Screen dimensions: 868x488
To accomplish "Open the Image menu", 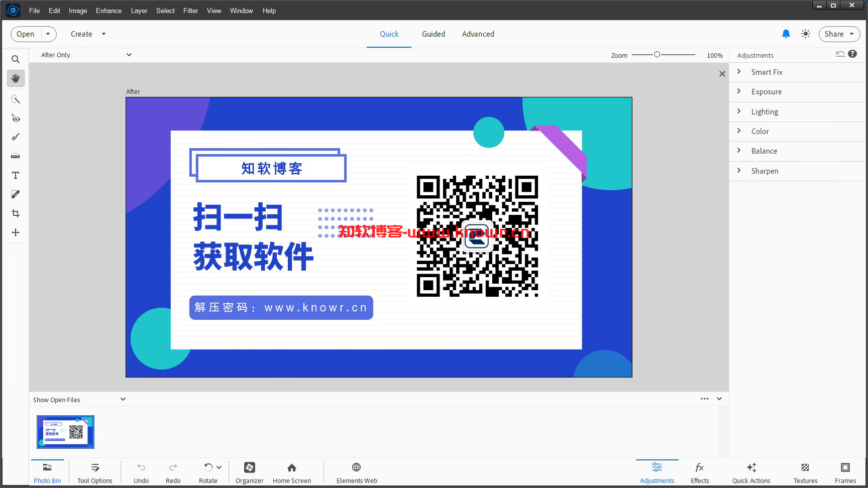I will click(x=78, y=11).
